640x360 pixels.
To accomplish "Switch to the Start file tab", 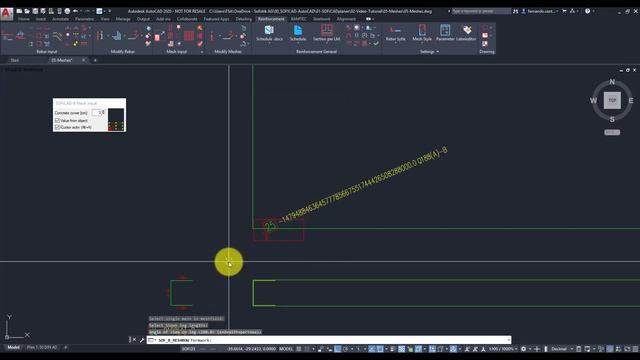I will 15,60.
